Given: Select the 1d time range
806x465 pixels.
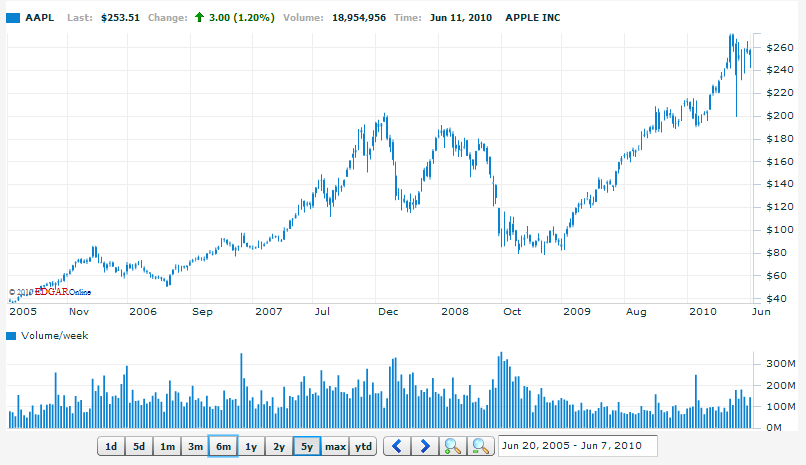Looking at the screenshot, I should tap(111, 446).
